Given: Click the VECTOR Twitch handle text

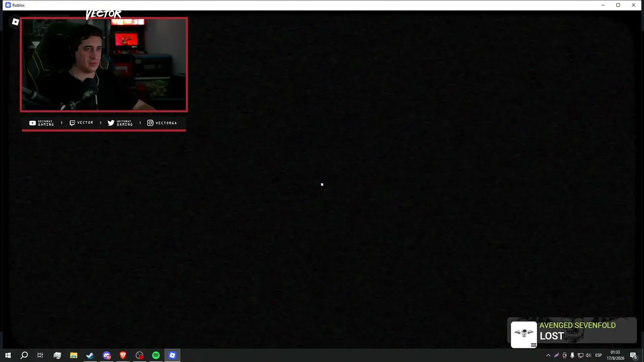Looking at the screenshot, I should [x=85, y=123].
